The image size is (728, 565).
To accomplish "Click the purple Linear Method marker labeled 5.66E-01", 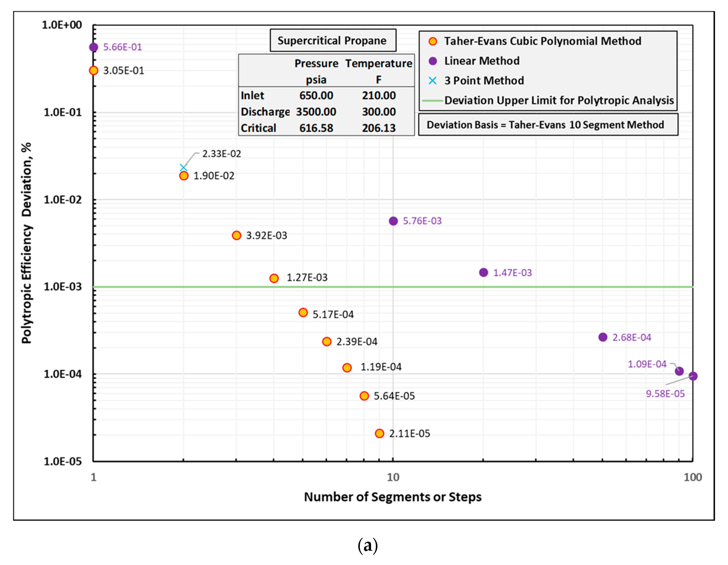I will [94, 47].
